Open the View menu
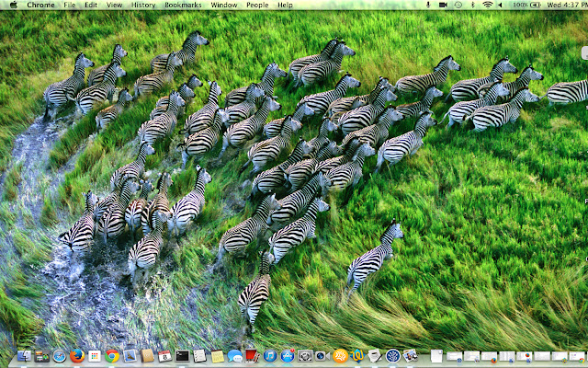Viewport: 588px width, 368px height. tap(114, 5)
